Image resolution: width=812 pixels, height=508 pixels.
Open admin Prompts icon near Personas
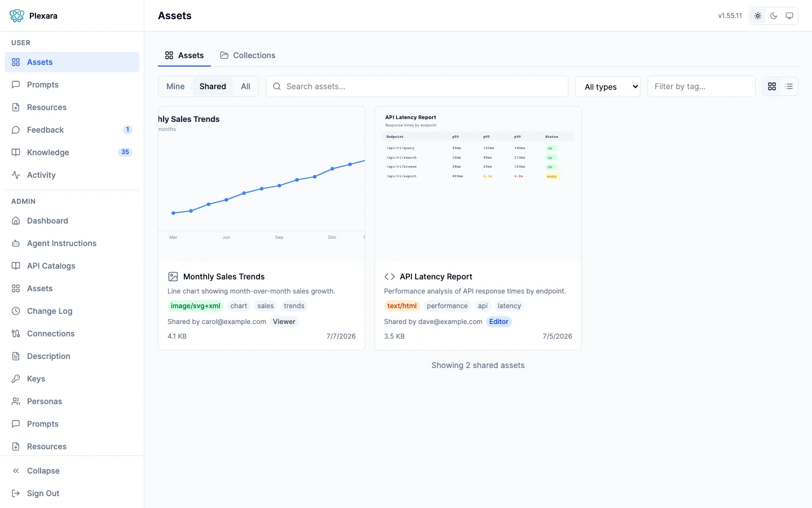pyautogui.click(x=16, y=424)
